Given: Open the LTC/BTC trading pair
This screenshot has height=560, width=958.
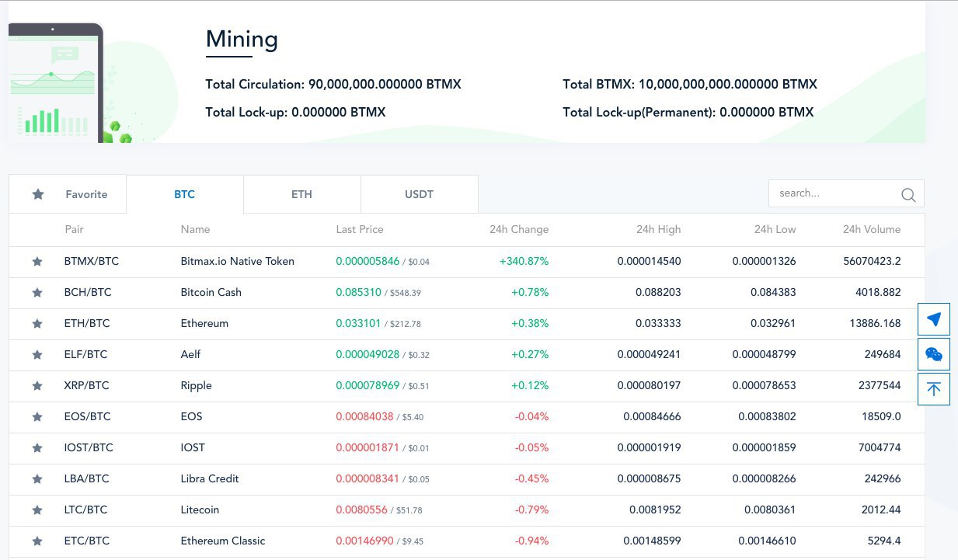Looking at the screenshot, I should [86, 510].
